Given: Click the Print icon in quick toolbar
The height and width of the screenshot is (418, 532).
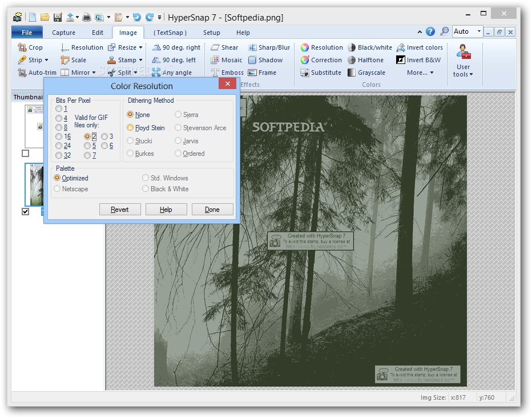Looking at the screenshot, I should 87,17.
